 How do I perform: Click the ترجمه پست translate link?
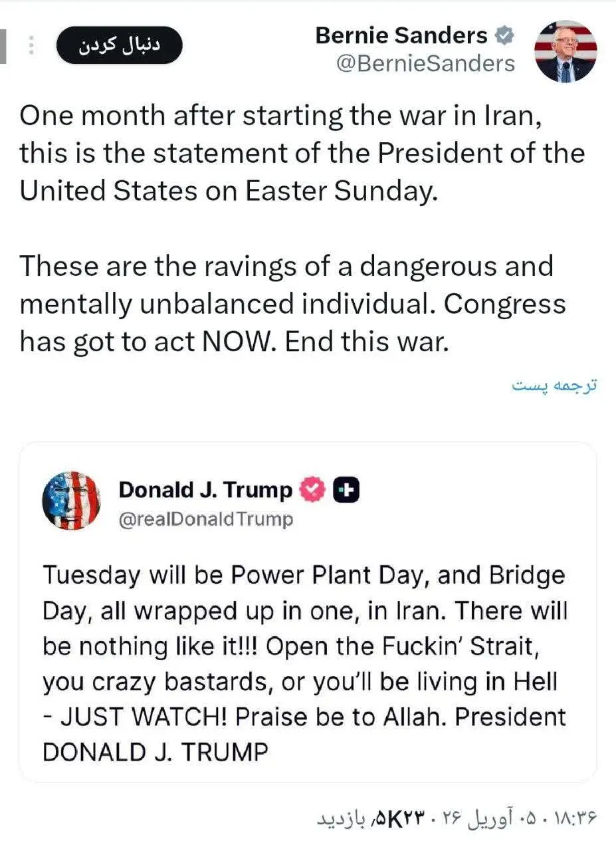(x=554, y=386)
